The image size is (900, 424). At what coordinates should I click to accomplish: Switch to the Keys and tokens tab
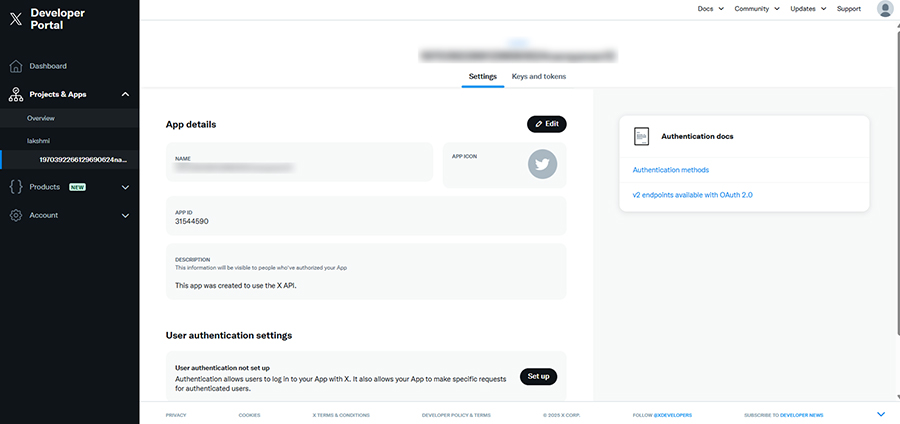(539, 76)
